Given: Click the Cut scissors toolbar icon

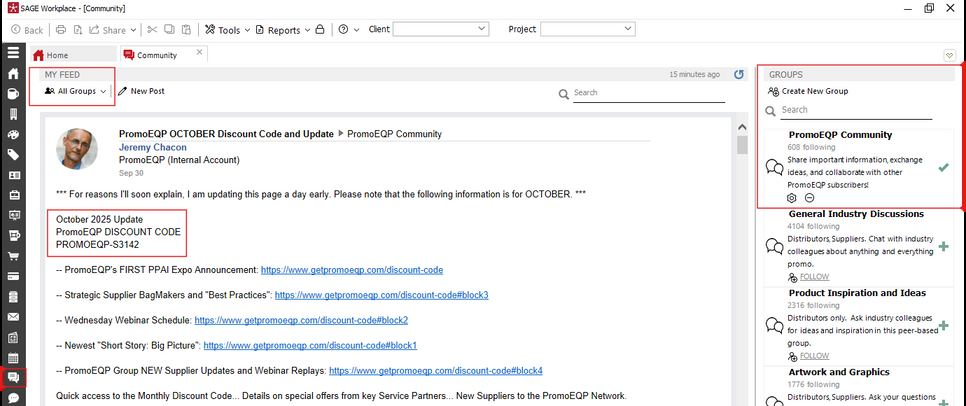Looking at the screenshot, I should (152, 30).
